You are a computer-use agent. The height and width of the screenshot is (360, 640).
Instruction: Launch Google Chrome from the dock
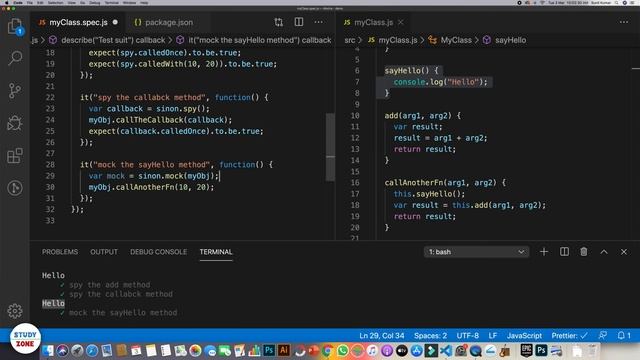click(327, 351)
